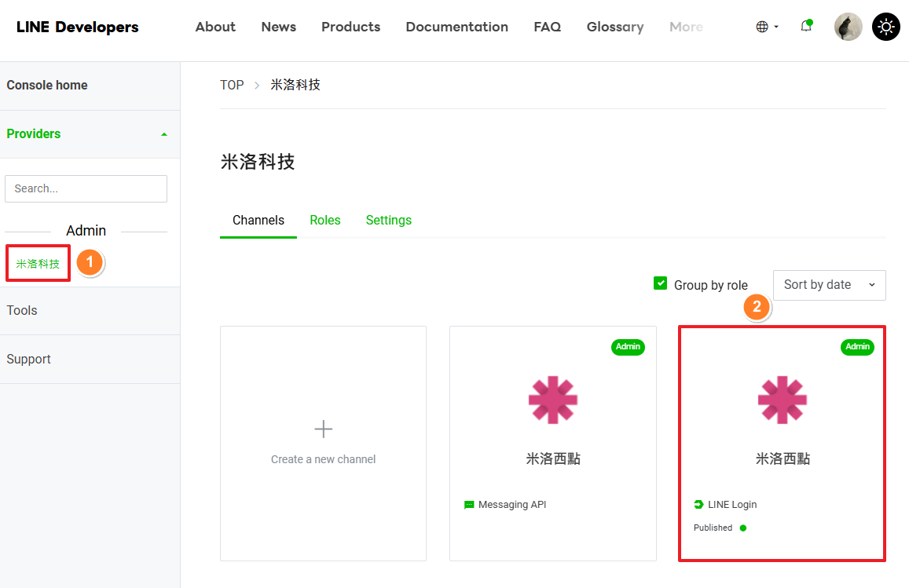Switch to the Settings tab
This screenshot has height=588, width=909.
(x=388, y=221)
